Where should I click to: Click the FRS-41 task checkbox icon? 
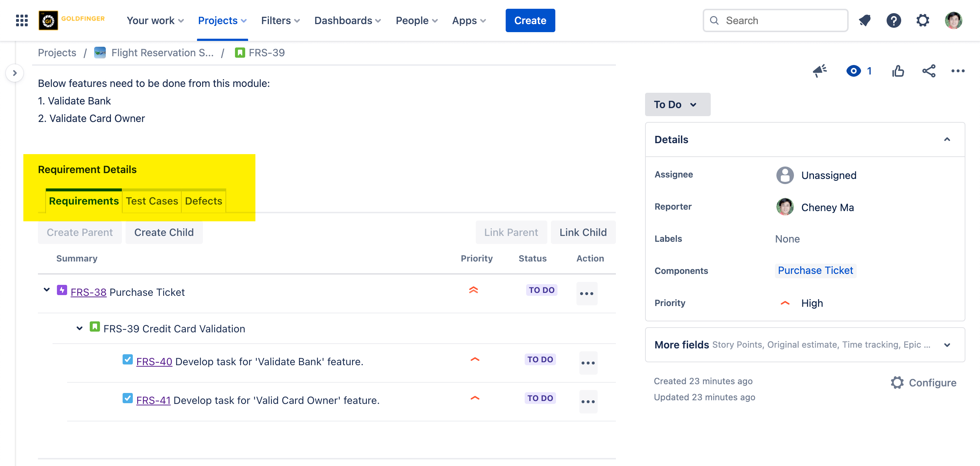pyautogui.click(x=127, y=398)
